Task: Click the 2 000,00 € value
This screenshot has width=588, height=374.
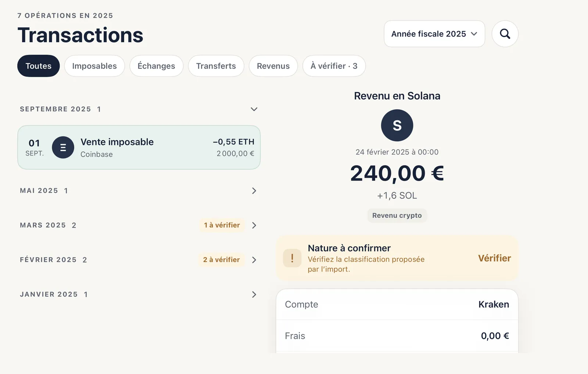Action: (x=235, y=153)
